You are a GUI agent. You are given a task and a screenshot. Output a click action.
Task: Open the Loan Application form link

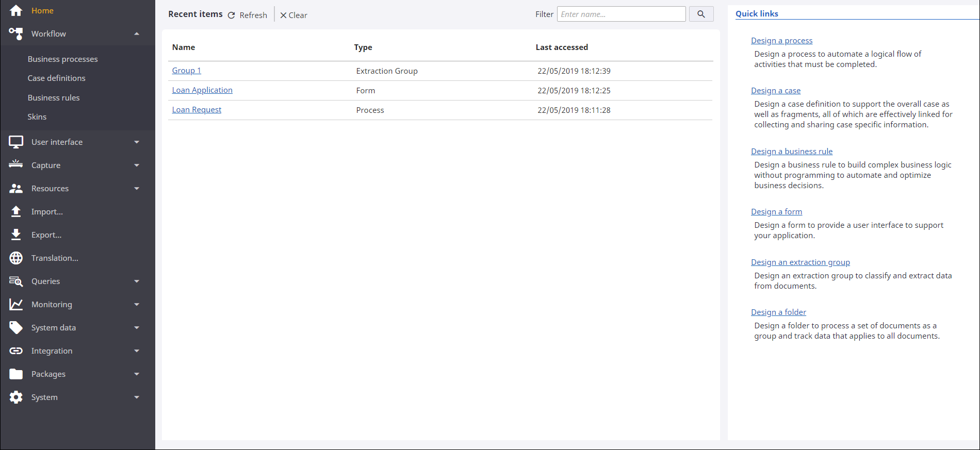tap(202, 90)
